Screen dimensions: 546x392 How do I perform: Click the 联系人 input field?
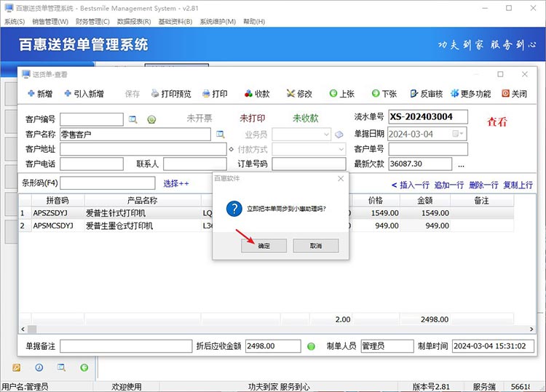[x=195, y=164]
